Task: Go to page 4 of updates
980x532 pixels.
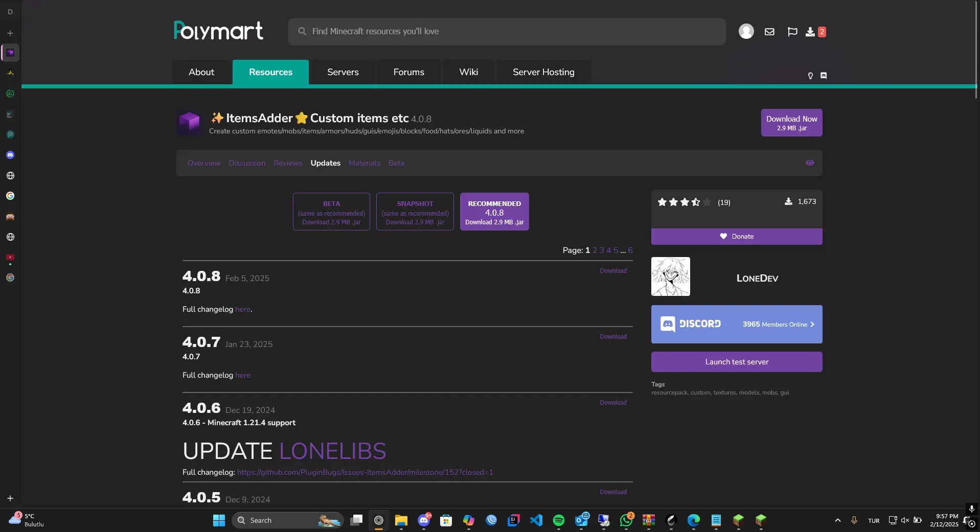Action: click(609, 250)
